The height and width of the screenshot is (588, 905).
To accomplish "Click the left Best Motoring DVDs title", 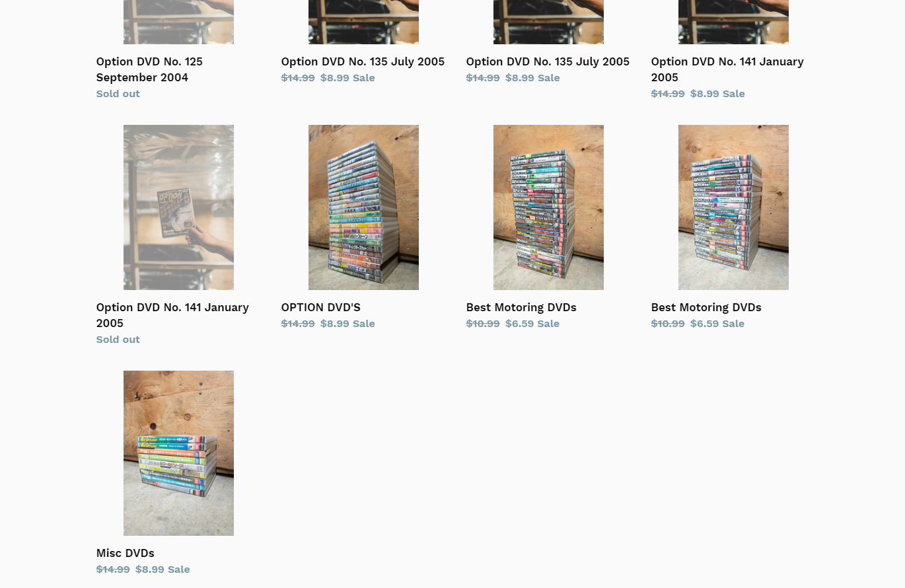I will (x=521, y=307).
